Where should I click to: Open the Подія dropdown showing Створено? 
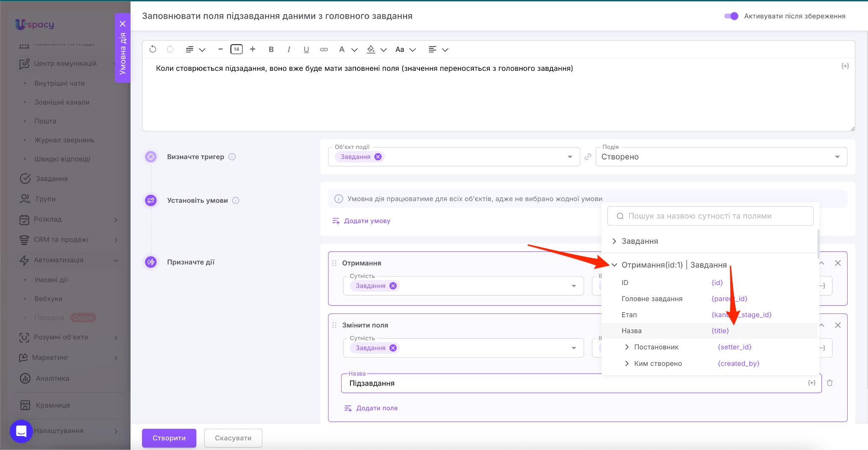pyautogui.click(x=721, y=157)
